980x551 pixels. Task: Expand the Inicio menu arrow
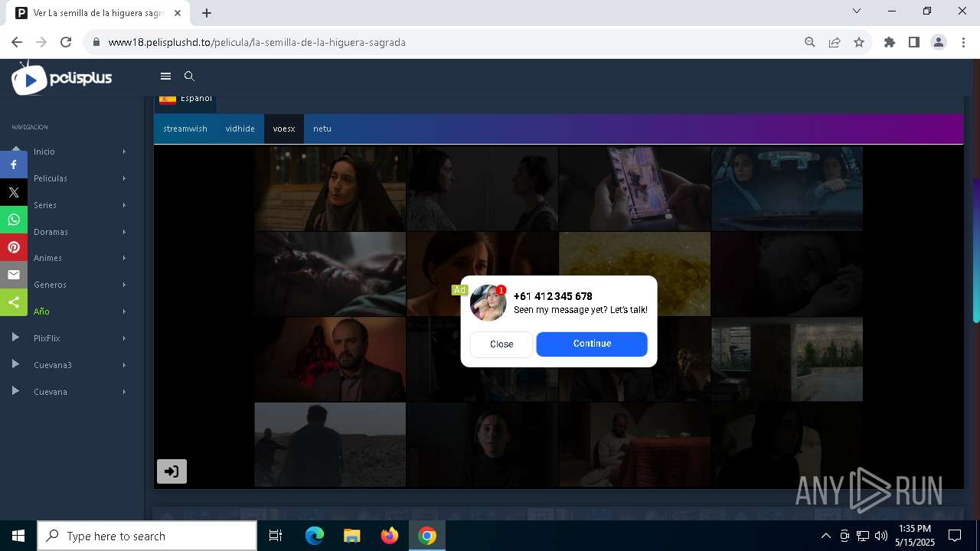(x=124, y=152)
